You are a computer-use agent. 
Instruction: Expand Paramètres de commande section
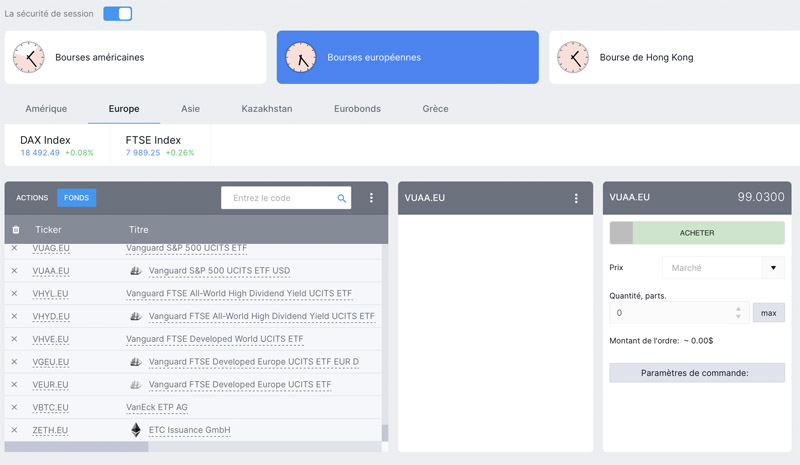(697, 373)
